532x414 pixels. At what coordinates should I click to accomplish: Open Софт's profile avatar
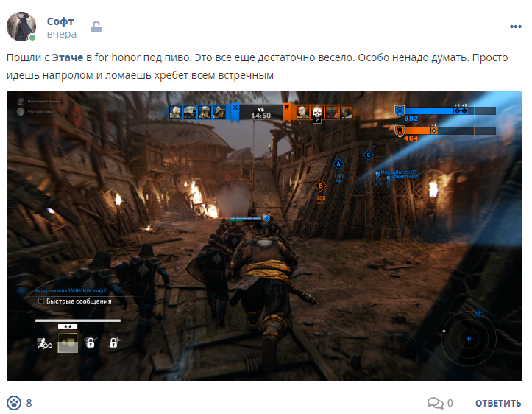tap(21, 27)
